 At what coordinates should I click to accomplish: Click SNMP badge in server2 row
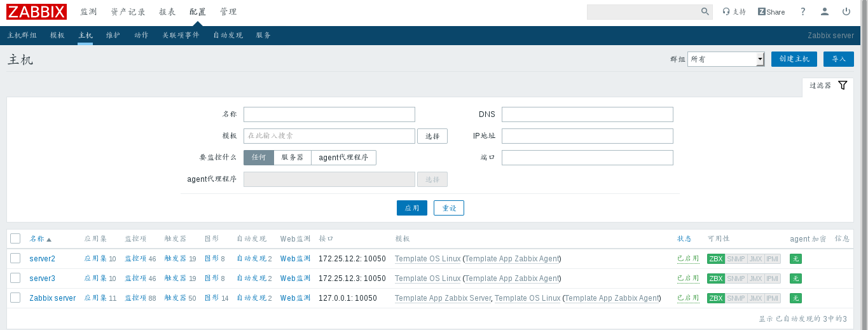click(x=736, y=259)
